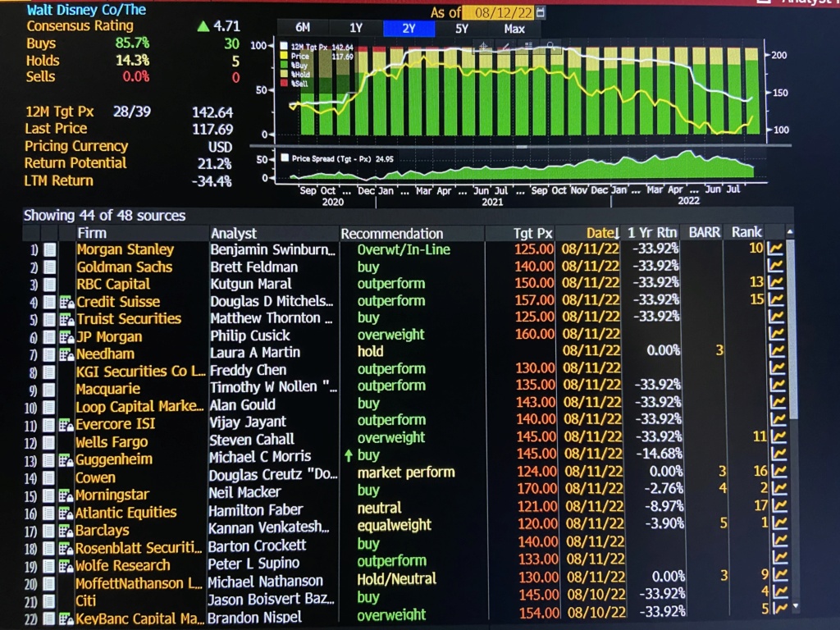This screenshot has width=840, height=630.
Task: Open the locked model icon beside Truist Securities
Action: (x=66, y=320)
